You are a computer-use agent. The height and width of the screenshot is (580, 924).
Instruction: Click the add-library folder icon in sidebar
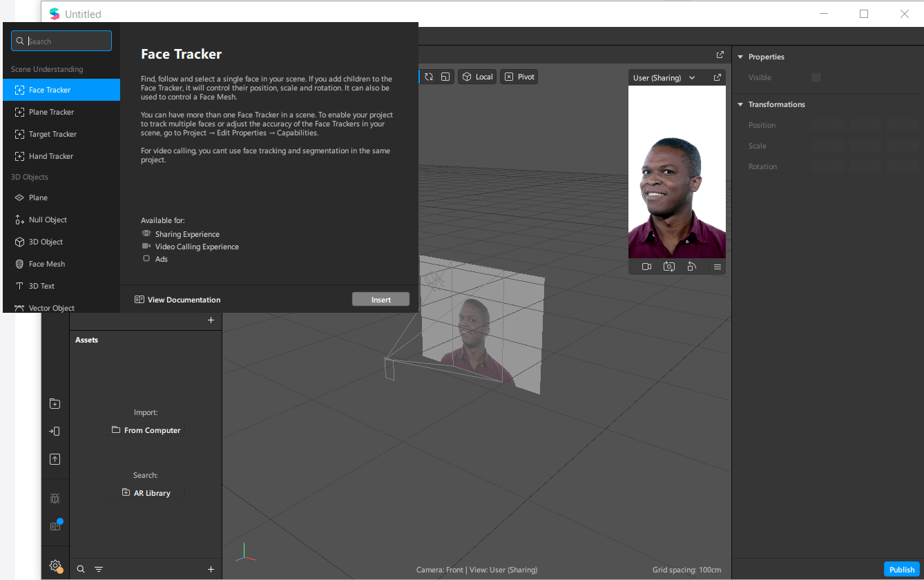[x=55, y=404]
